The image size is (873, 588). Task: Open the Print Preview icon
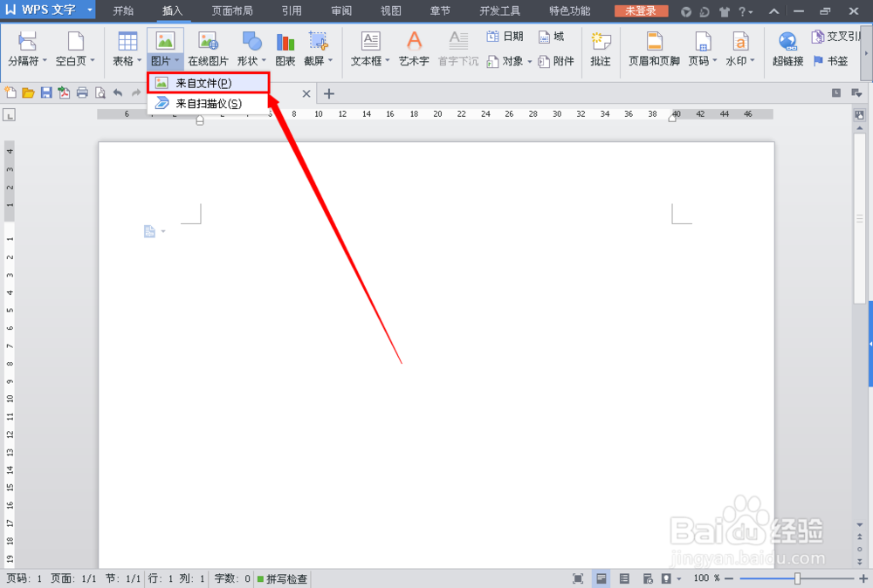tap(100, 92)
